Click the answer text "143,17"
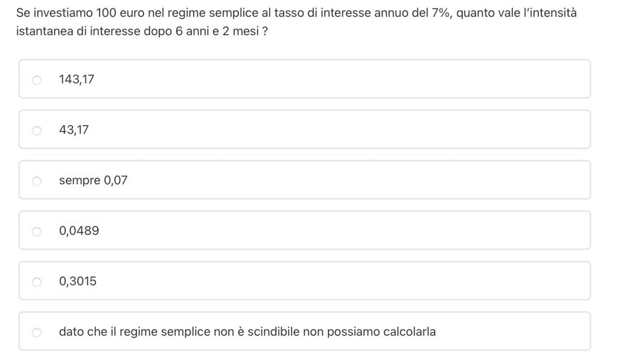Screen dimensions: 618x364 pos(77,79)
